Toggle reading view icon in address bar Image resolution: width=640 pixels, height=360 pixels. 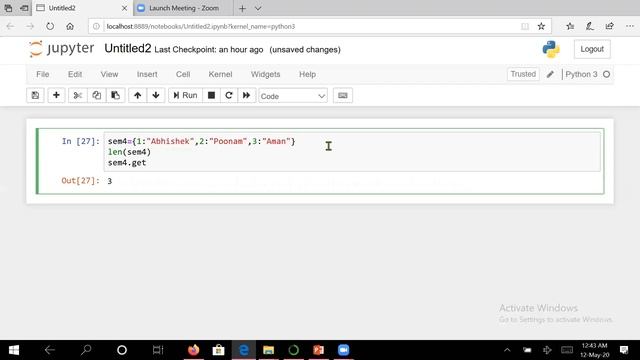coord(525,27)
